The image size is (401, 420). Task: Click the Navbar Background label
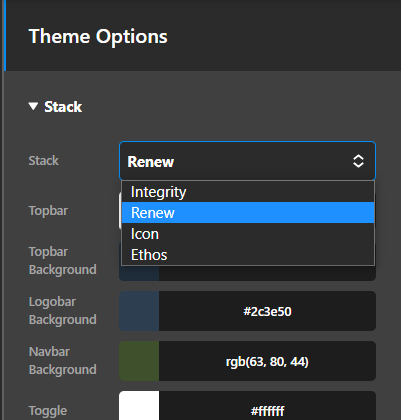63,361
